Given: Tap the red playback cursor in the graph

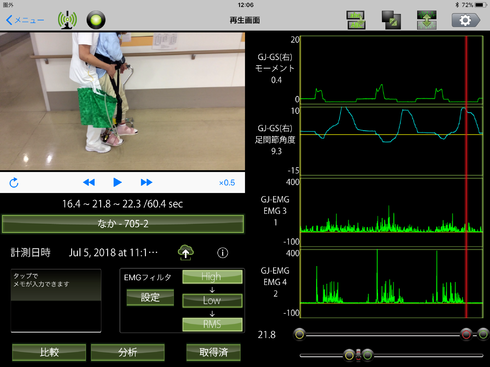Looking at the screenshot, I should click(x=466, y=177).
